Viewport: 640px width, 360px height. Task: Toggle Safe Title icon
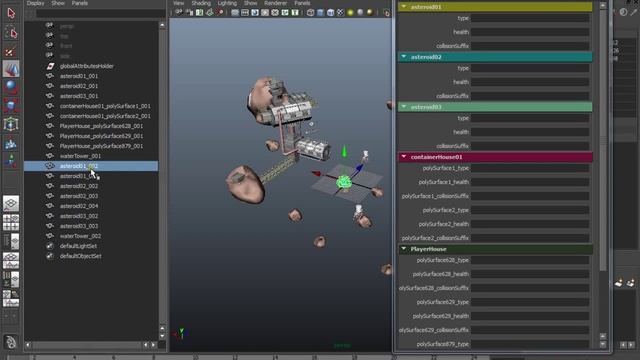click(295, 13)
